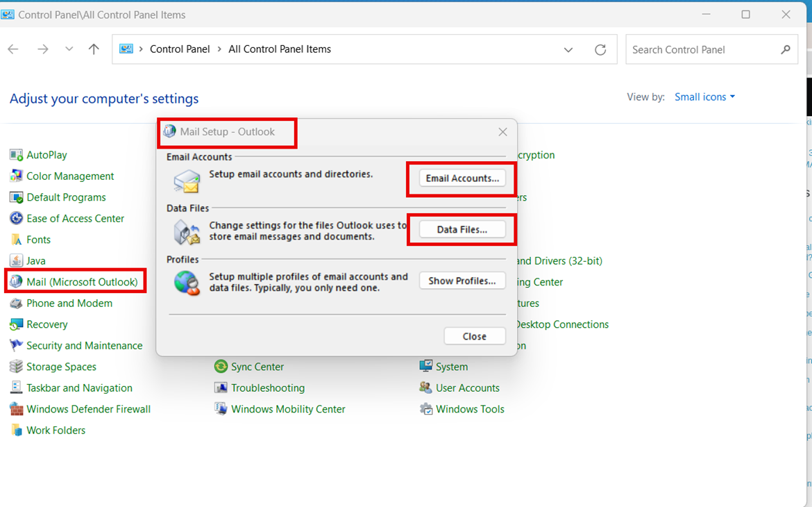Click the Recovery icon
Screen dimensions: 812x507
click(16, 324)
